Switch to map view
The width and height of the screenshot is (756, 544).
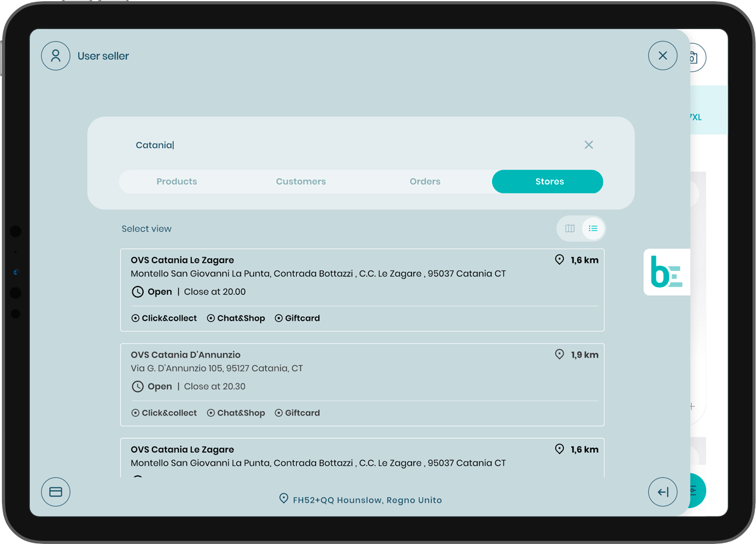[570, 229]
